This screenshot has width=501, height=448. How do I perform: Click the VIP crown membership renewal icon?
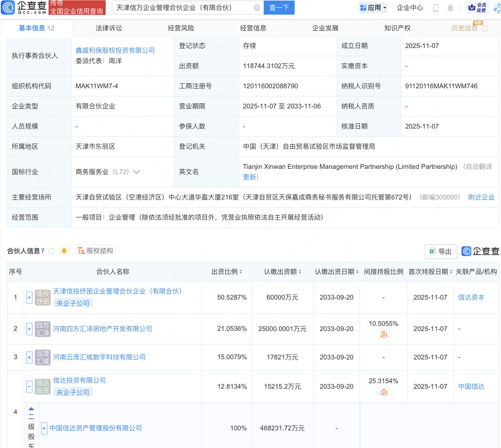click(x=477, y=8)
